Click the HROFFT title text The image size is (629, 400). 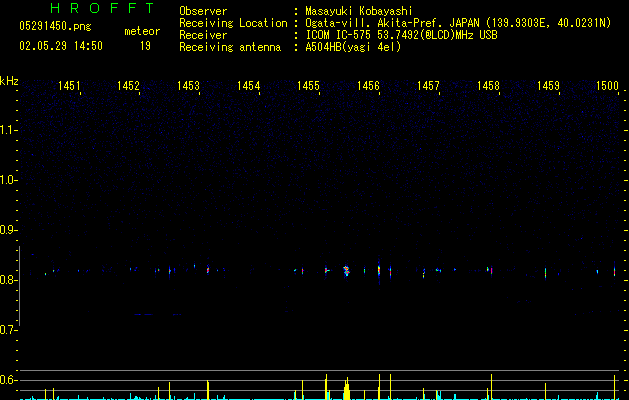103,8
